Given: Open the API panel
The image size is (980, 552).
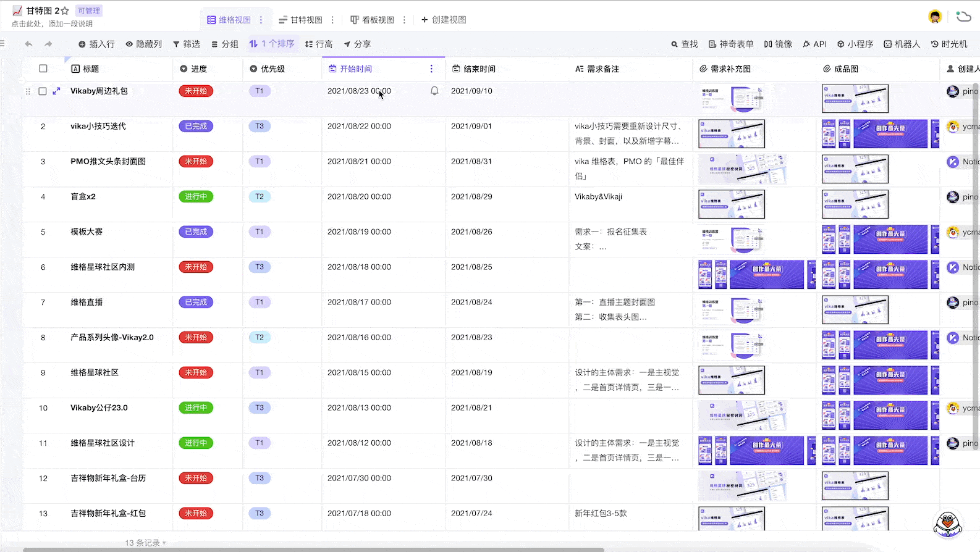Looking at the screenshot, I should (814, 44).
